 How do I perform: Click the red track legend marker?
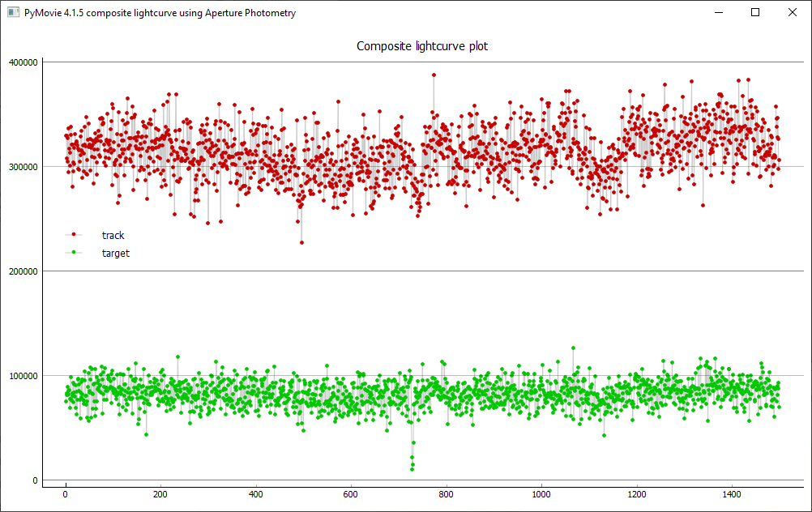(74, 236)
